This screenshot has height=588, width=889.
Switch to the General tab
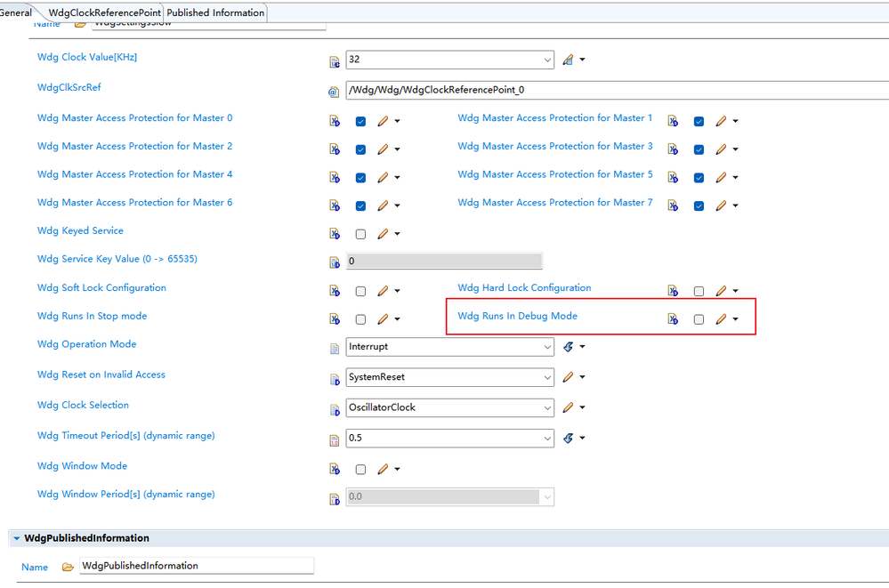pos(16,12)
